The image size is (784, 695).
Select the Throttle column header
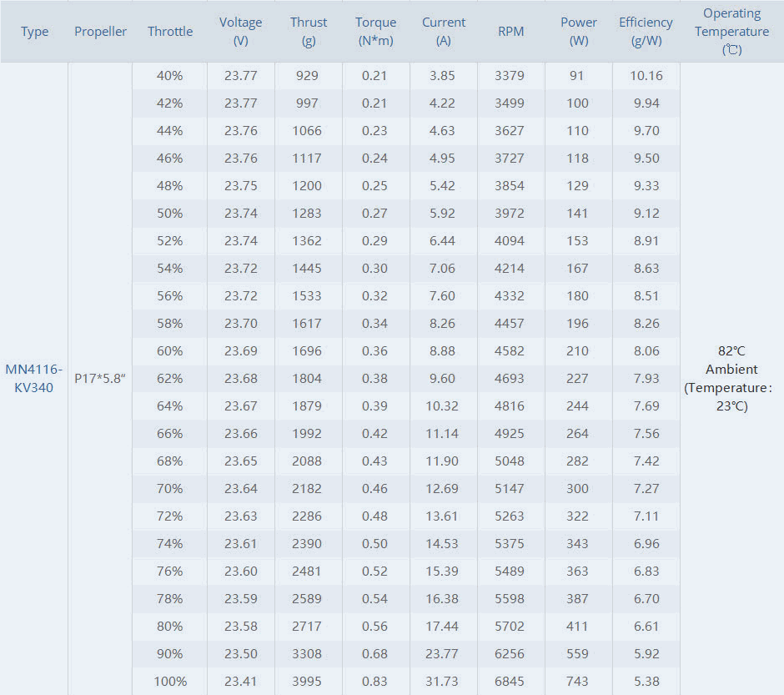[170, 32]
